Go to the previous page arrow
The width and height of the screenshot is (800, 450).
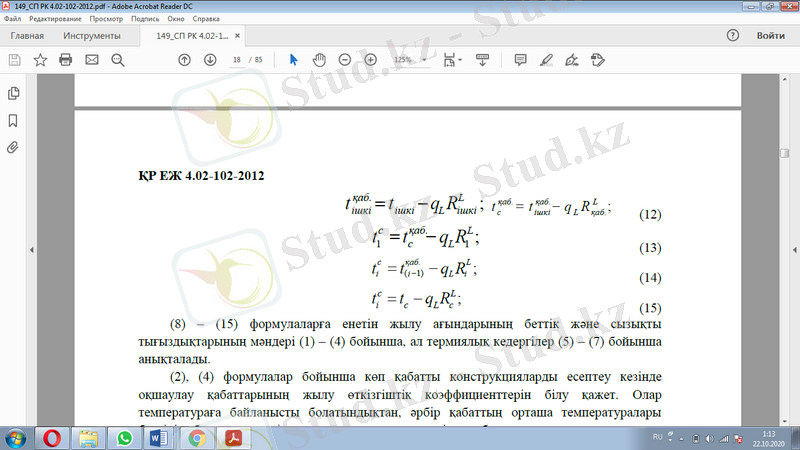184,60
